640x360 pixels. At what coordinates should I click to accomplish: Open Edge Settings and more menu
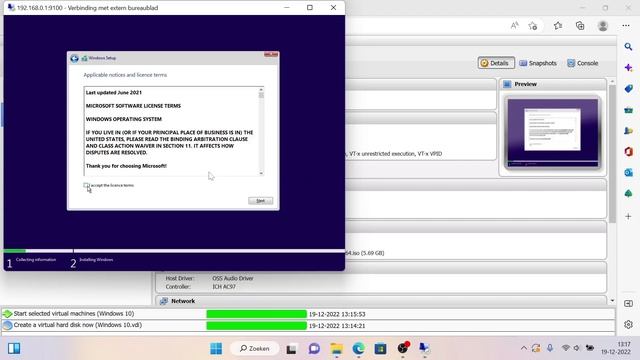pyautogui.click(x=626, y=25)
